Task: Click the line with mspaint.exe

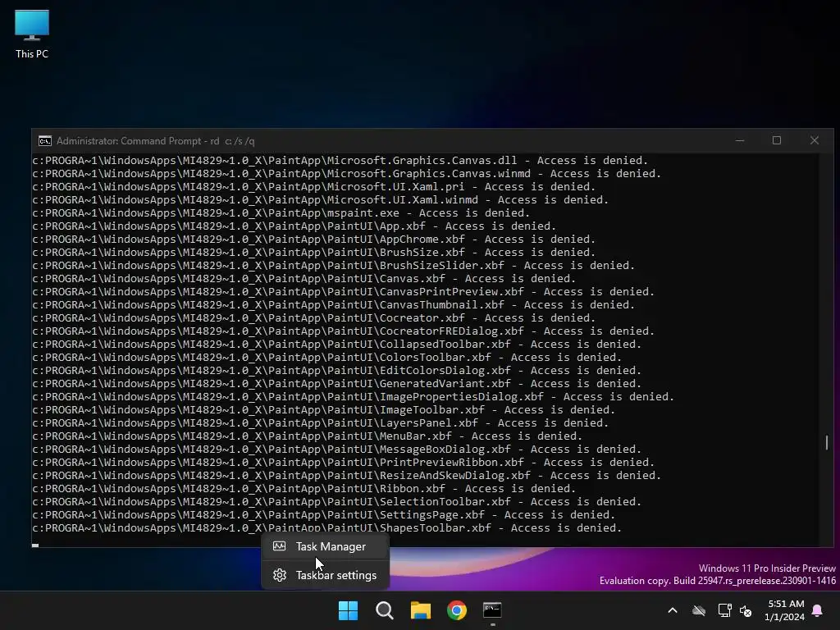Action: pyautogui.click(x=281, y=213)
